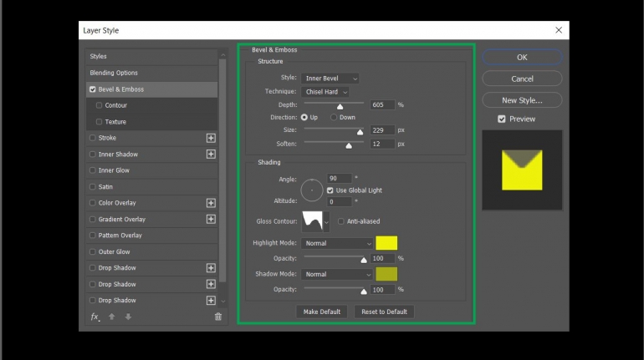Open the Style dropdown showing Inner Bevel
The image size is (644, 360).
pos(330,79)
